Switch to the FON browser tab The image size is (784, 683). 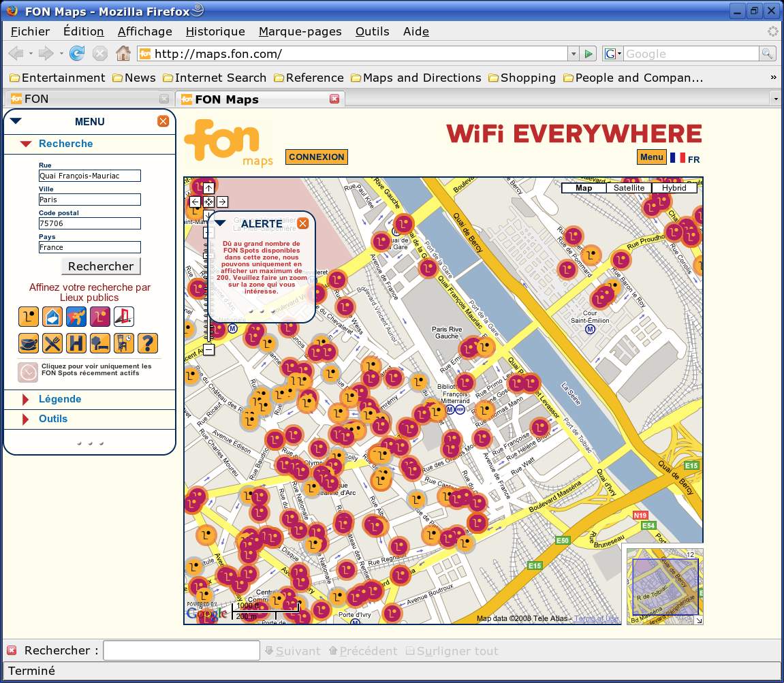(x=82, y=99)
